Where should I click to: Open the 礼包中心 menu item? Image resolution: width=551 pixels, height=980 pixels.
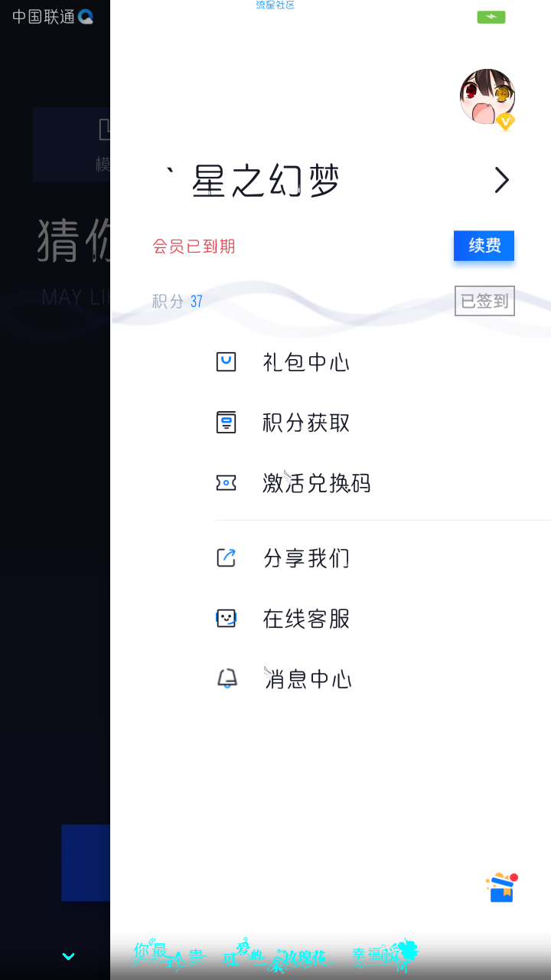306,362
